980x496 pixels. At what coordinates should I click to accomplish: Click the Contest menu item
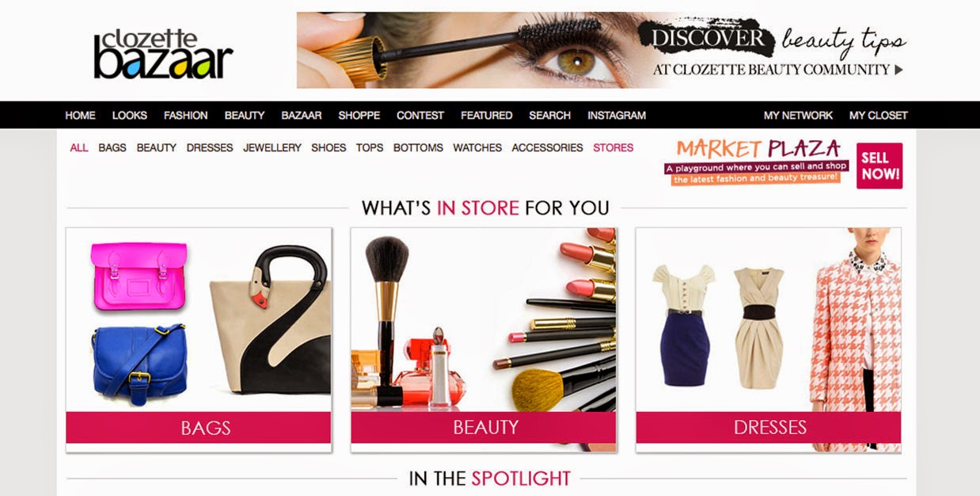[420, 115]
